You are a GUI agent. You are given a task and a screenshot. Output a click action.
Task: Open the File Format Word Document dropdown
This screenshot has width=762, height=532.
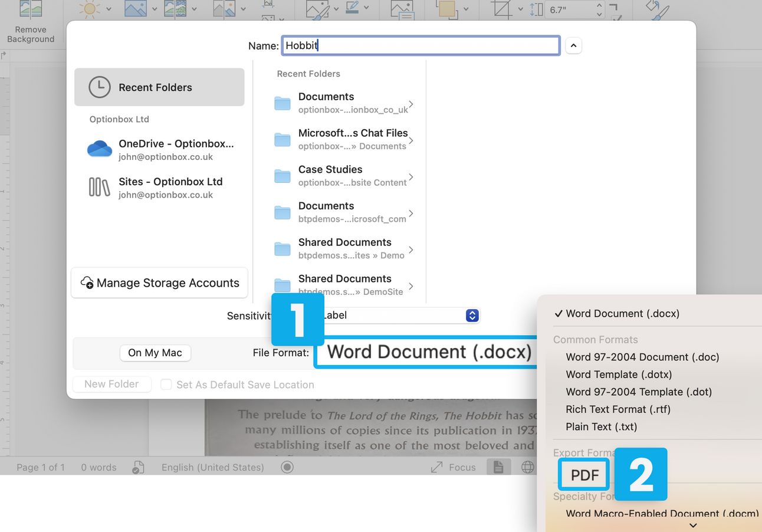click(x=429, y=352)
